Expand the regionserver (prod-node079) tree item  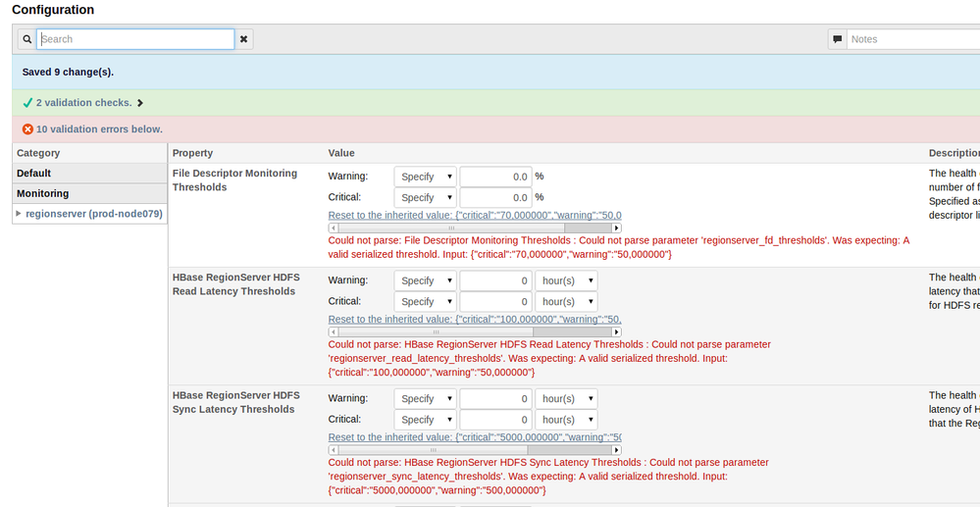pos(19,213)
